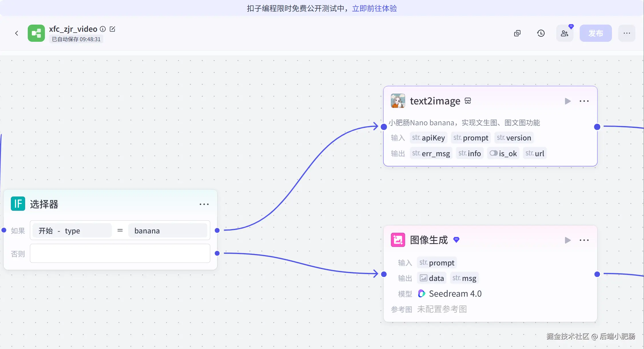
Task: Open more options on 选择器 node
Action: [x=204, y=204]
